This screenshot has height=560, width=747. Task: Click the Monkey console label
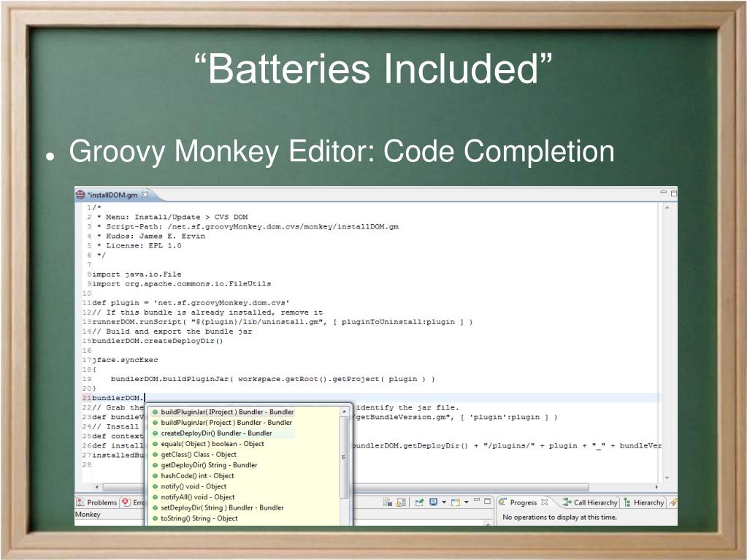[x=88, y=515]
